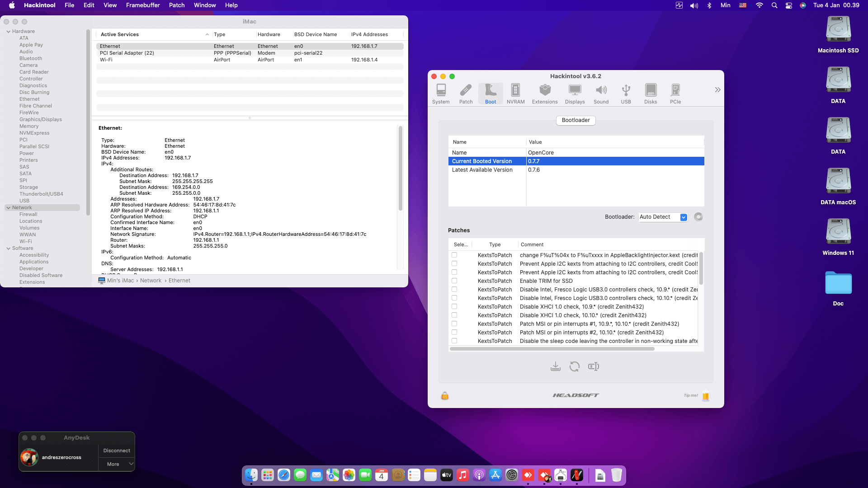Click Network in the iMac path bar
The height and width of the screenshot is (488, 868).
[x=151, y=281]
